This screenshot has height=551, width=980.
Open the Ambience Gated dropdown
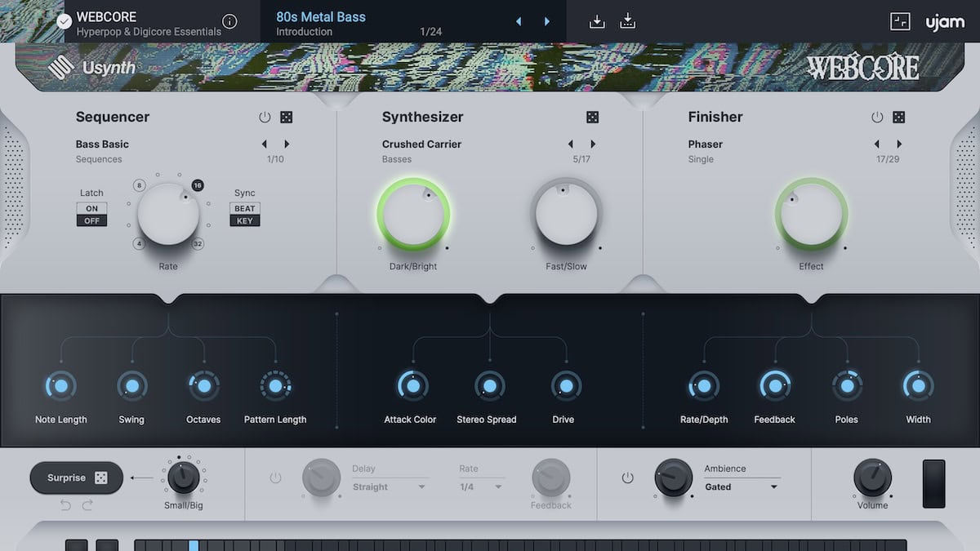click(742, 487)
